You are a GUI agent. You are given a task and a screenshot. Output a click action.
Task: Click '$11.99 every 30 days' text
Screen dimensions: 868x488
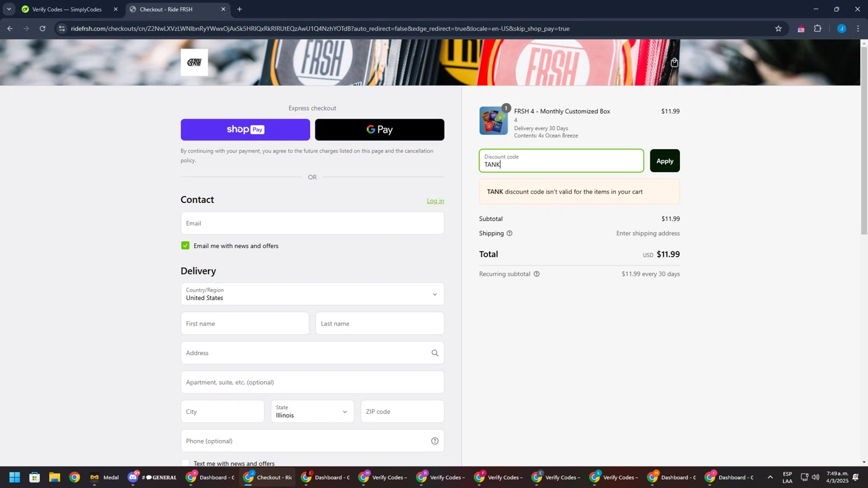650,274
